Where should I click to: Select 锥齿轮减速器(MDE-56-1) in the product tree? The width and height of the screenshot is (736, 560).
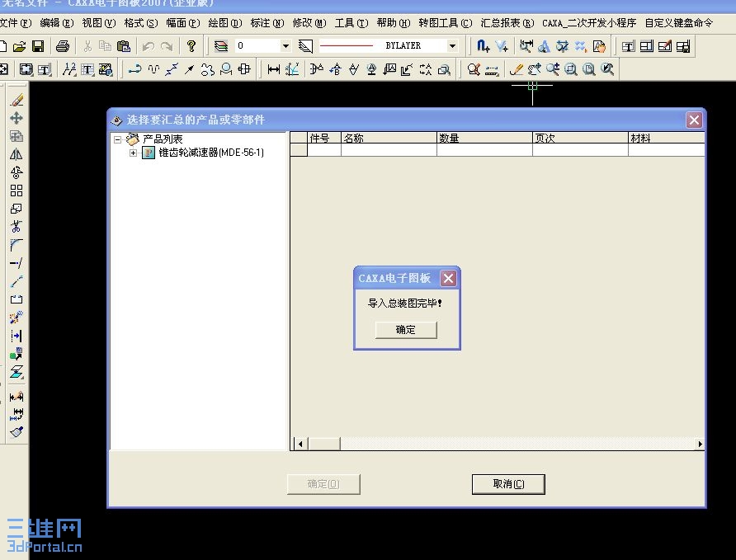point(211,153)
